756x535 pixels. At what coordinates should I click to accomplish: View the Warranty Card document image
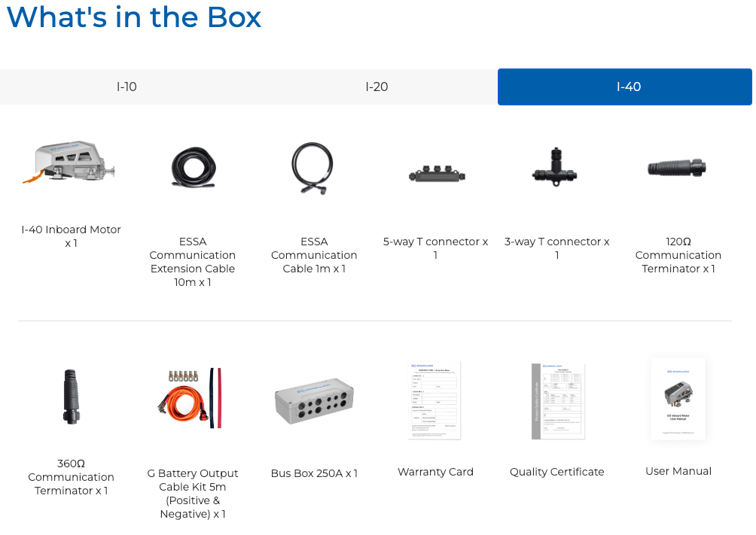point(435,400)
